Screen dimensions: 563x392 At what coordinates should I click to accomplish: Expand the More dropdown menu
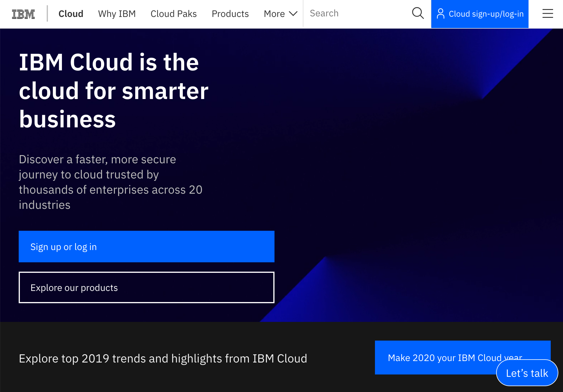coord(281,14)
